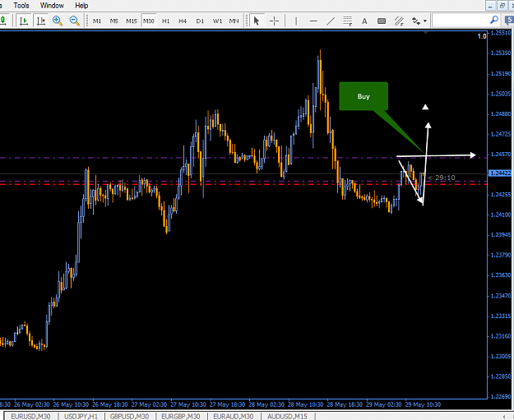Select the text 'A' tool
514x420 pixels.
click(364, 21)
